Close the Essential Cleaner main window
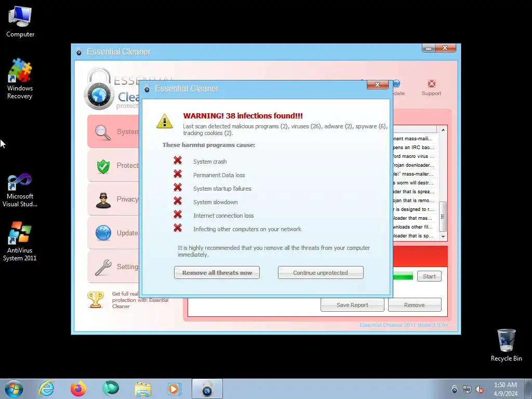This screenshot has height=399, width=532. pos(445,48)
